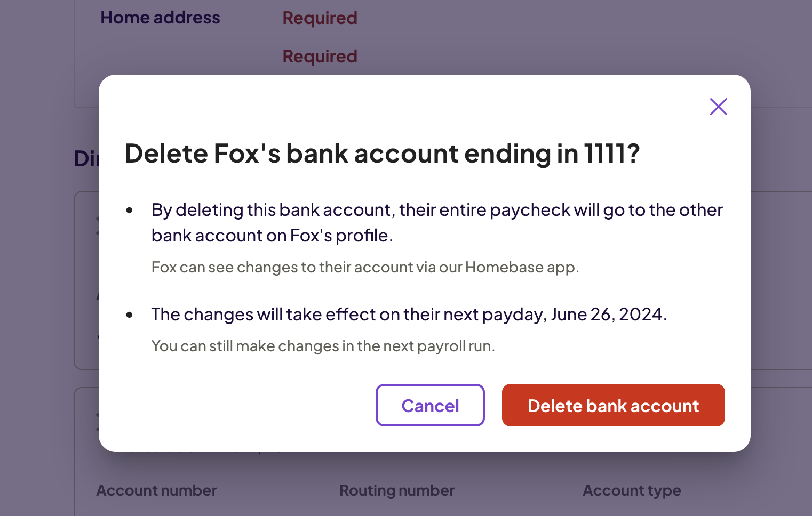This screenshot has width=812, height=516.
Task: Click the dialog title ending in 1111
Action: coord(382,154)
